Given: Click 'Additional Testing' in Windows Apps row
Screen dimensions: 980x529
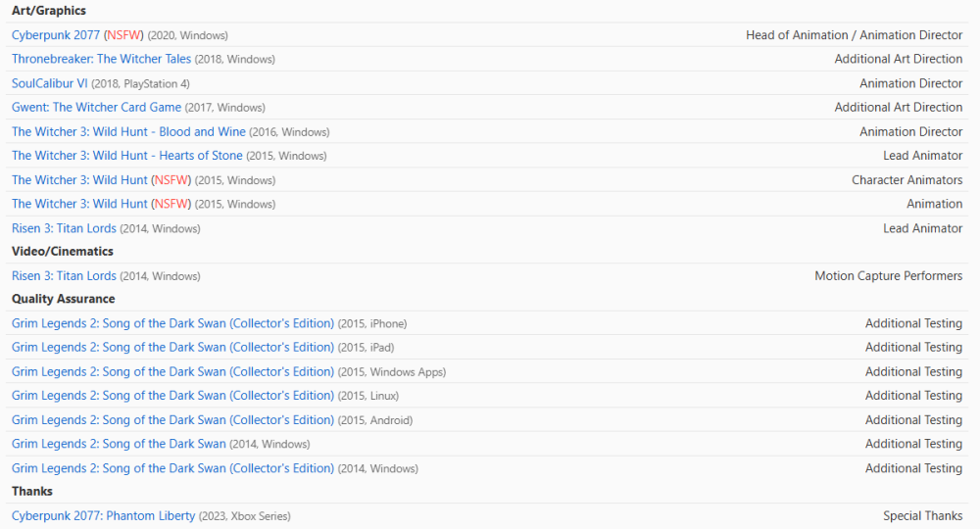Looking at the screenshot, I should (913, 371).
